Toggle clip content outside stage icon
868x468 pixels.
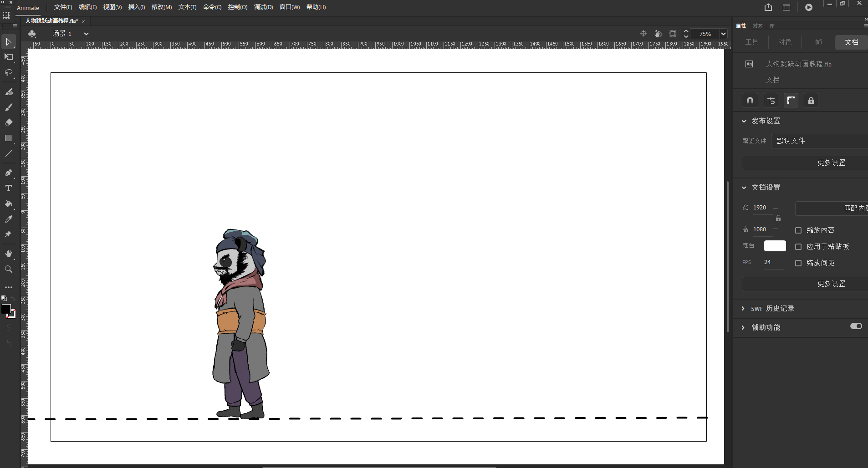click(x=673, y=34)
